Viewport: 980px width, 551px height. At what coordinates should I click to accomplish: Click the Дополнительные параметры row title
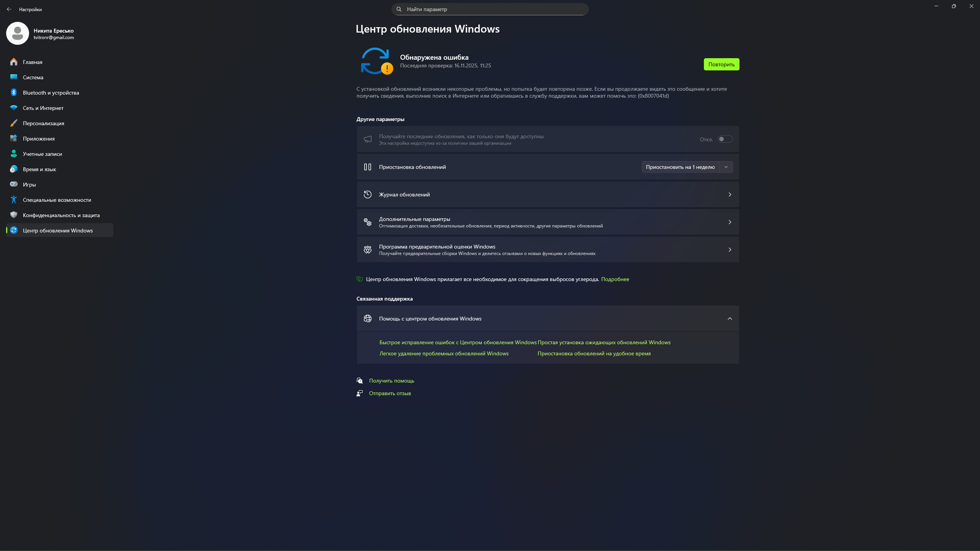[x=414, y=219]
